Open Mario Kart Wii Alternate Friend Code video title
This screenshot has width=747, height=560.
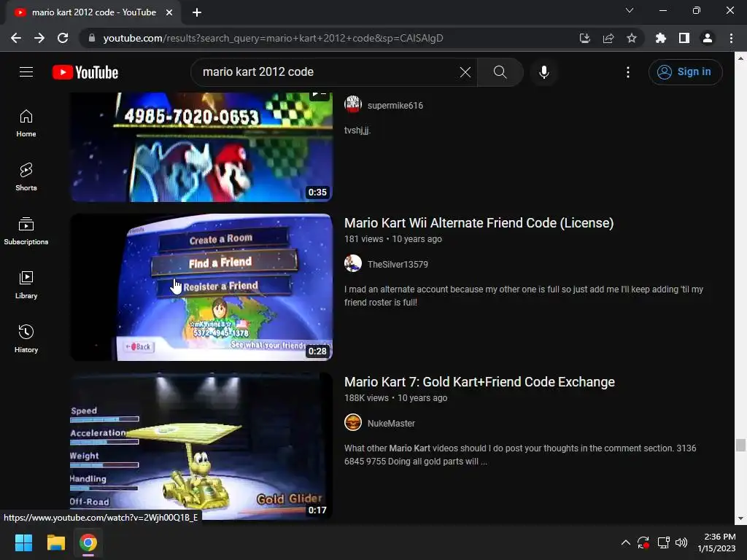[x=479, y=223]
